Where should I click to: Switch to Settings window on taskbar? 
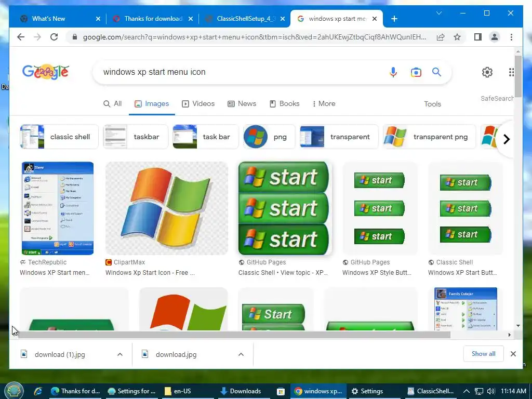tap(367, 391)
